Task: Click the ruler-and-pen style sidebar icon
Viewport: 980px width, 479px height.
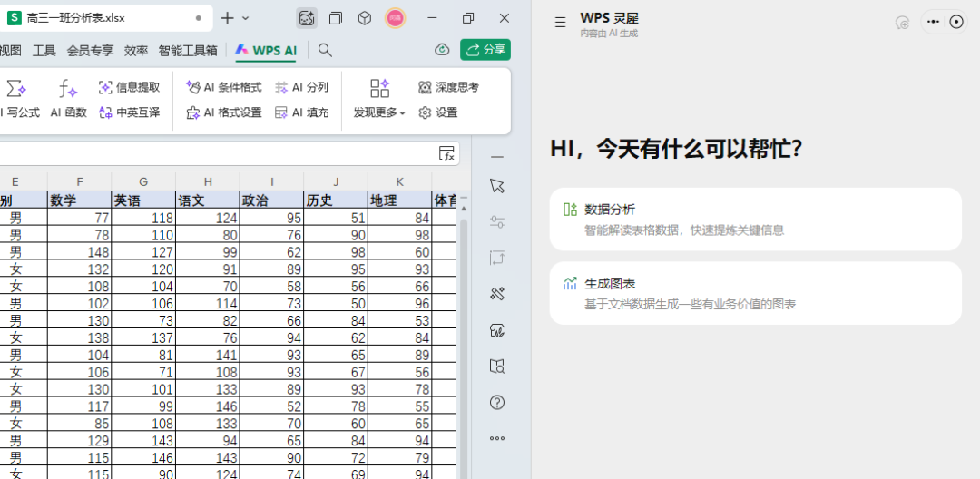Action: tap(497, 294)
